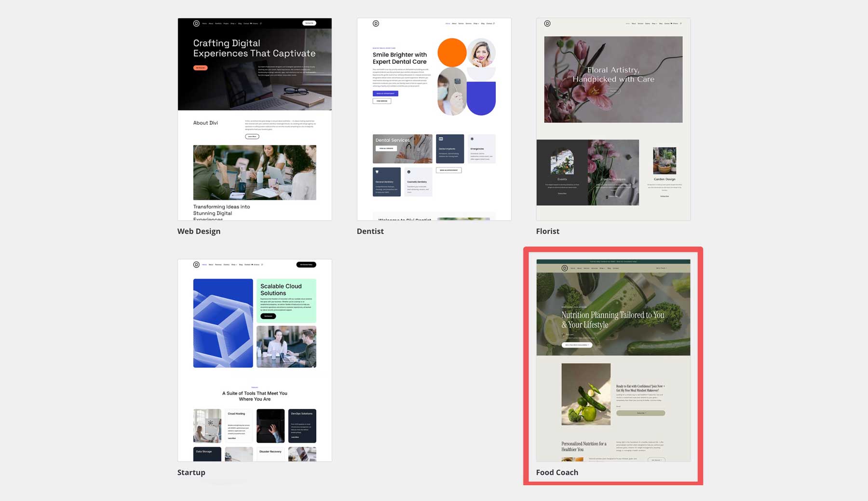This screenshot has width=868, height=501.
Task: Click the asterisk icon on the Emergencies card
Action: [x=472, y=139]
